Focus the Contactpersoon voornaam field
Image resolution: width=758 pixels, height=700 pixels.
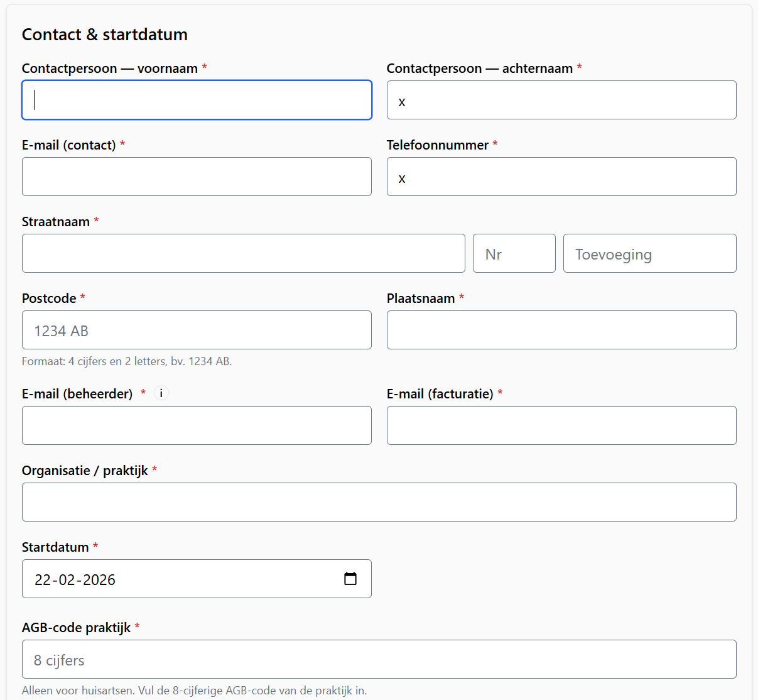[197, 100]
